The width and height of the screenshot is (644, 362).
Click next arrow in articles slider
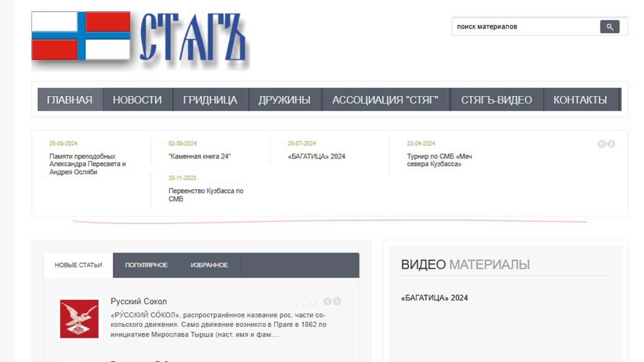pos(337,301)
